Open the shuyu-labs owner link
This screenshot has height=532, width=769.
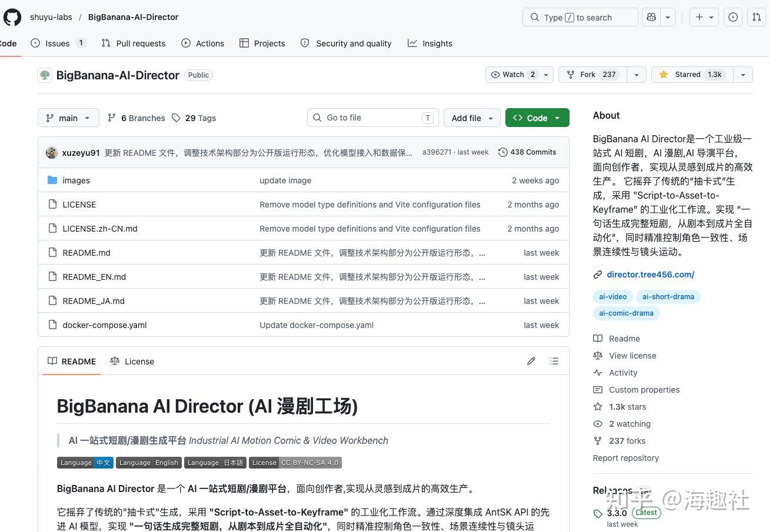coord(51,17)
